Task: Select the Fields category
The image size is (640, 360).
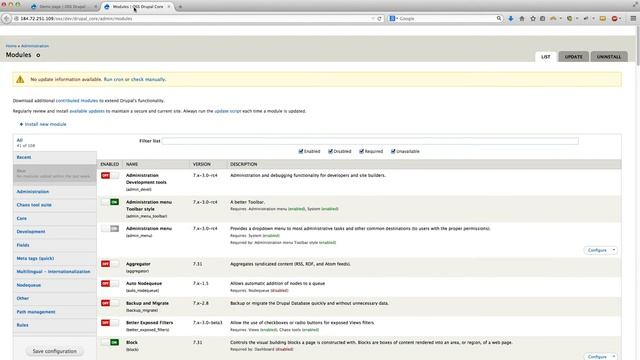Action: [23, 245]
